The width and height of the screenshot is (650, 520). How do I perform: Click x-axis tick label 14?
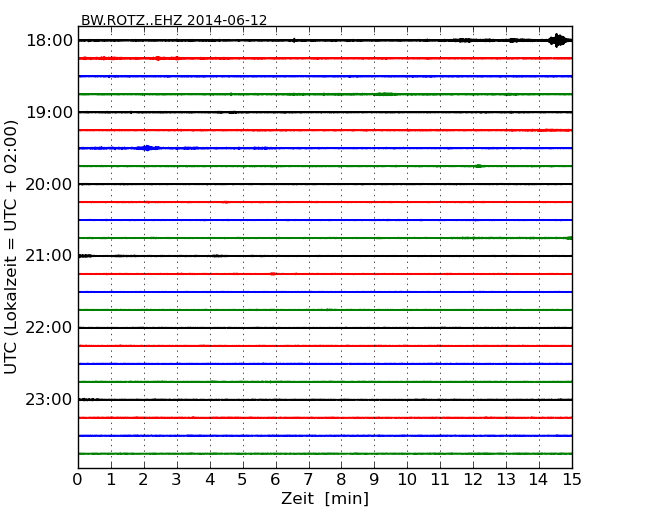click(538, 480)
